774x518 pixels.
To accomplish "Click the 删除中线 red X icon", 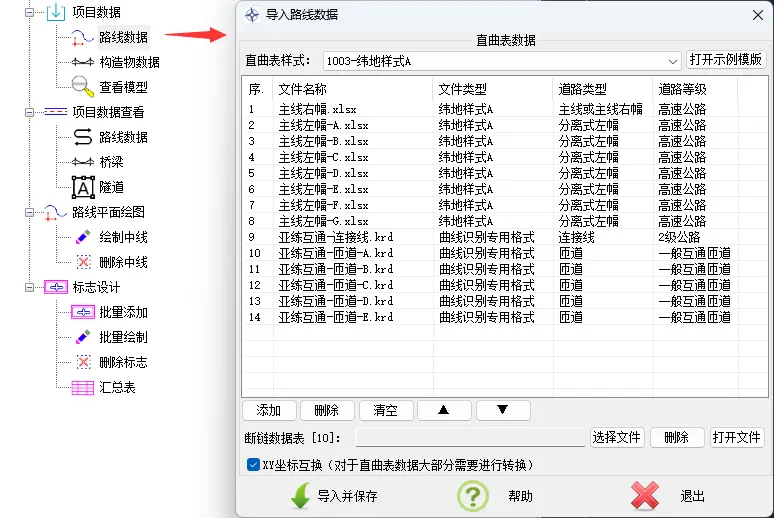I will pyautogui.click(x=82, y=262).
